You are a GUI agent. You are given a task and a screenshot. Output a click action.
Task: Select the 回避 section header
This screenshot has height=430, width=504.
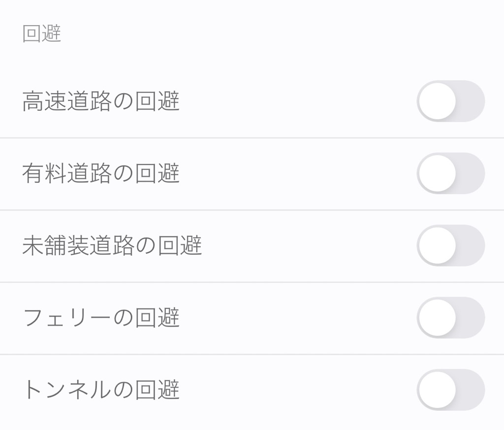tap(41, 33)
